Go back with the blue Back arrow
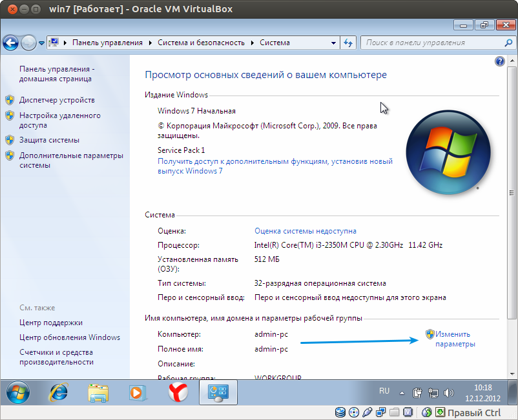518x420 pixels. click(10, 43)
